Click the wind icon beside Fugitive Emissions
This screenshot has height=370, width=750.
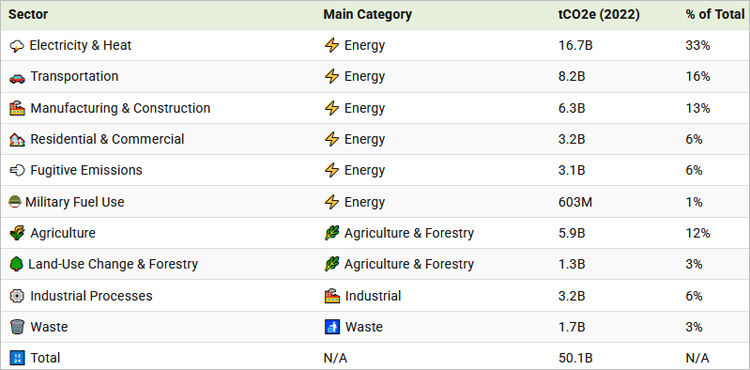click(17, 171)
